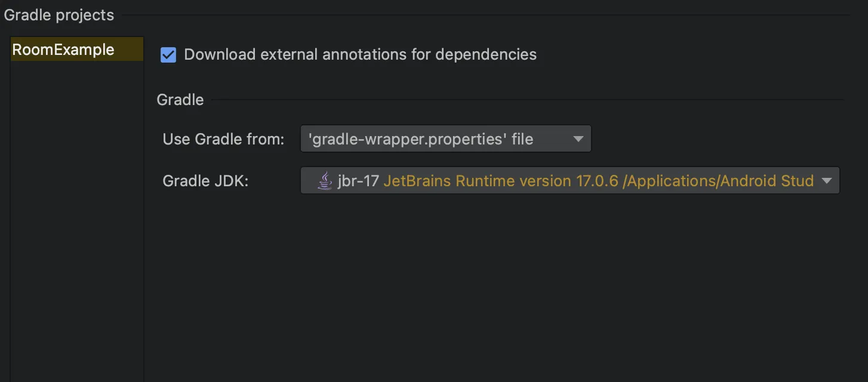
Task: Click the separator line beside the Gradle title
Action: tap(525, 100)
